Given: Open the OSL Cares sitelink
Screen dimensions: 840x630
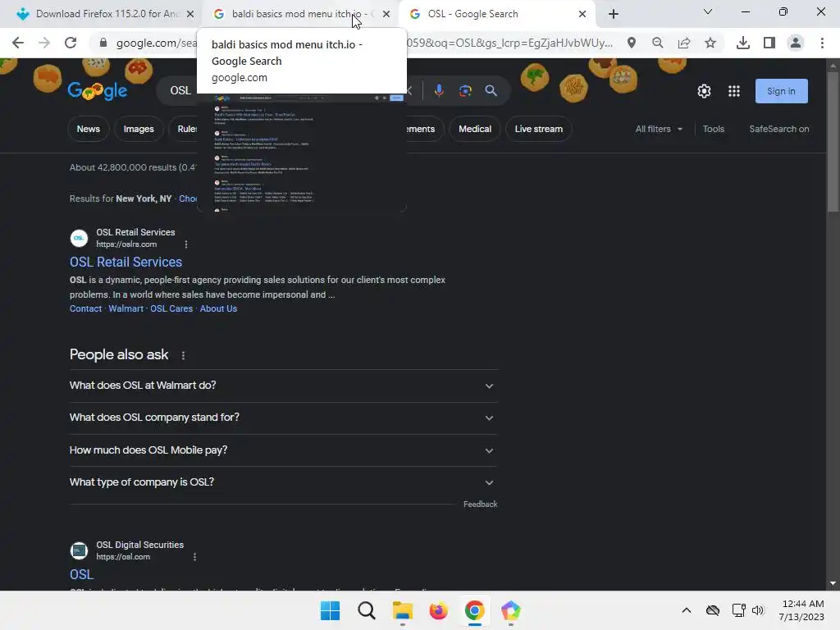Looking at the screenshot, I should 171,308.
